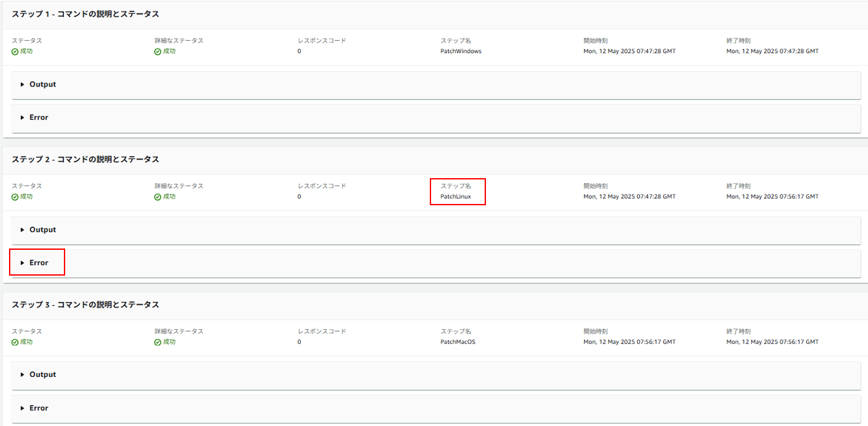The width and height of the screenshot is (868, 426).
Task: Click heading ステップ 3 - コマンドの説明とステータス
Action: pos(85,305)
